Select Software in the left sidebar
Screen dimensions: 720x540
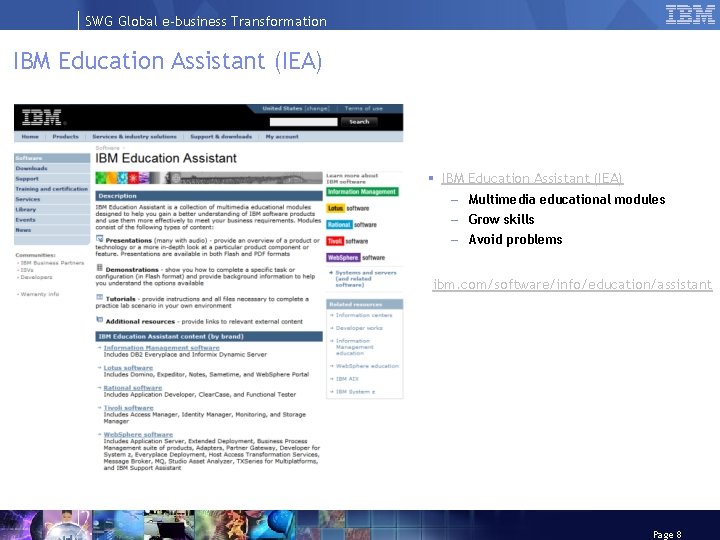coord(52,158)
